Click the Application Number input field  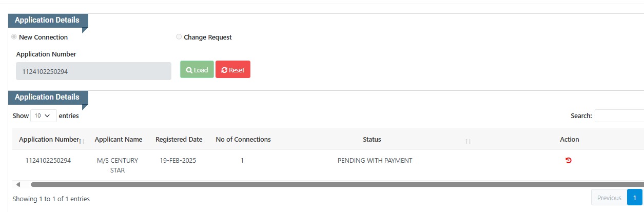tap(93, 71)
